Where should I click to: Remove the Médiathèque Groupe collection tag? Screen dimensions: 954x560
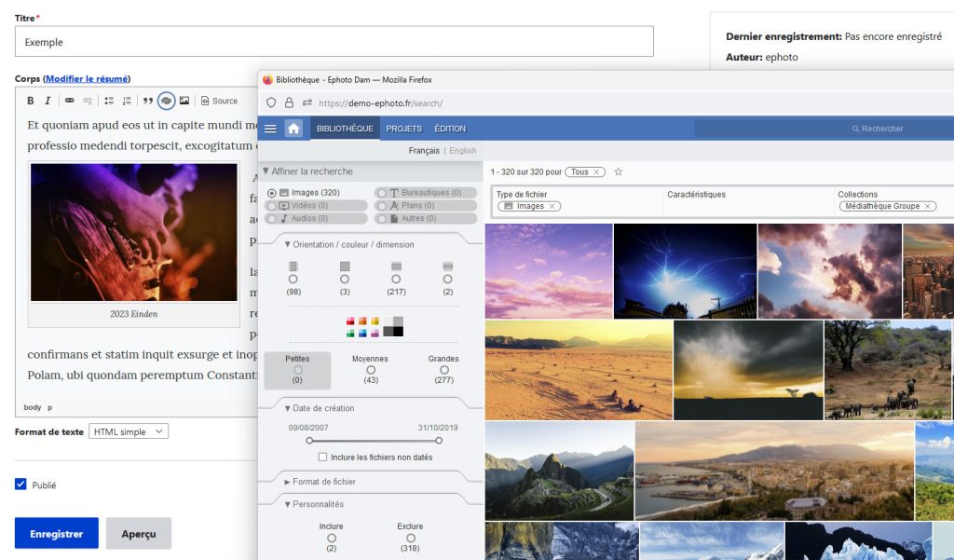tap(927, 206)
